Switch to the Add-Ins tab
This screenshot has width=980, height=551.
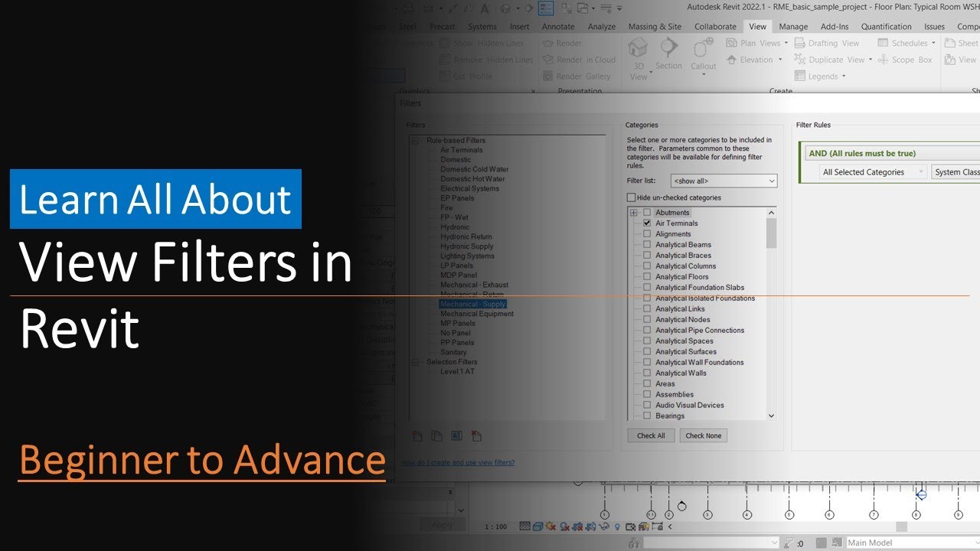834,27
